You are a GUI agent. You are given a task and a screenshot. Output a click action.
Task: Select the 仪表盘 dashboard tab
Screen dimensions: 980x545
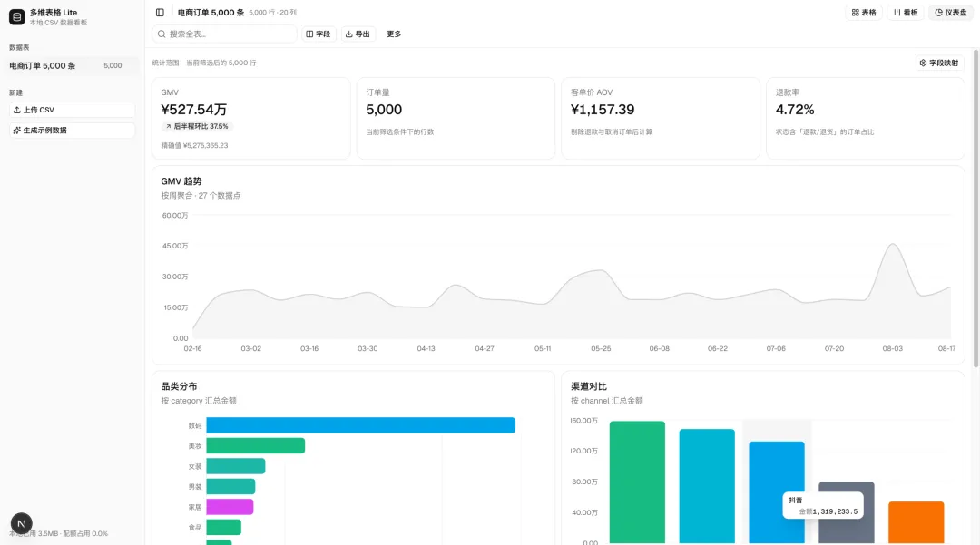tap(951, 13)
